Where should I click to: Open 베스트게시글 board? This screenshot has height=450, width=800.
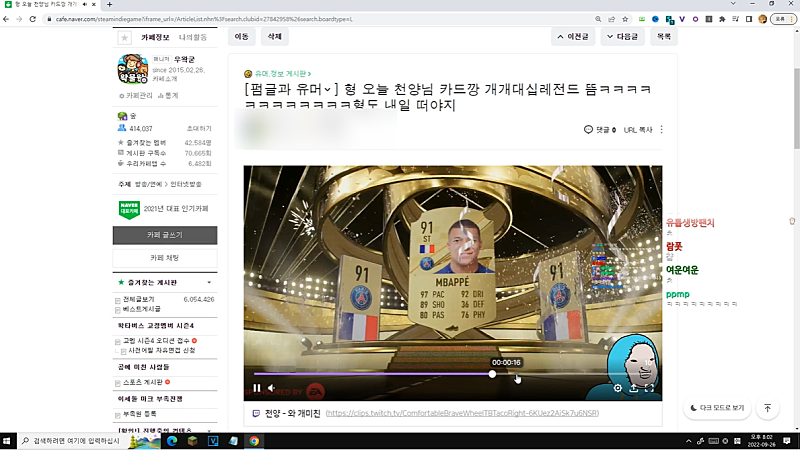[x=142, y=309]
